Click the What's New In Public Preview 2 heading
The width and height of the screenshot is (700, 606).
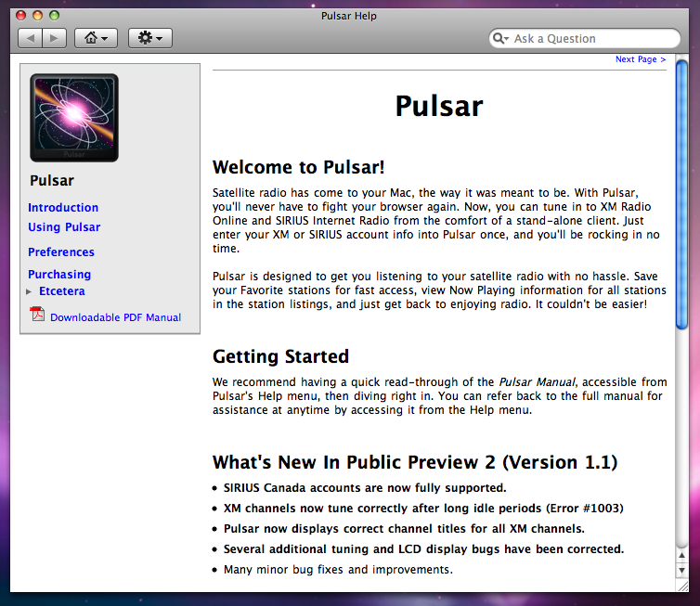pyautogui.click(x=415, y=462)
